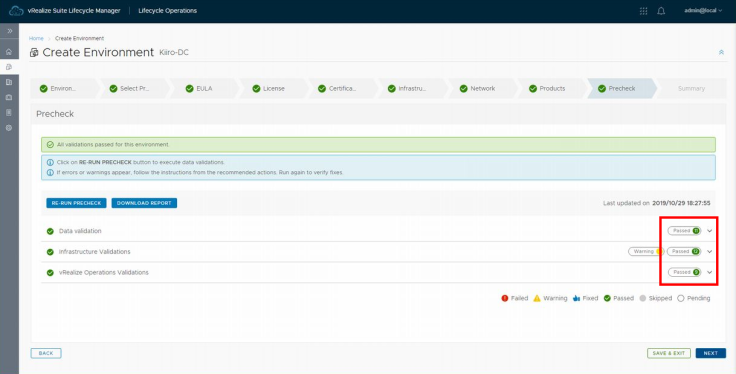Open the document list sidebar icon

[9, 113]
